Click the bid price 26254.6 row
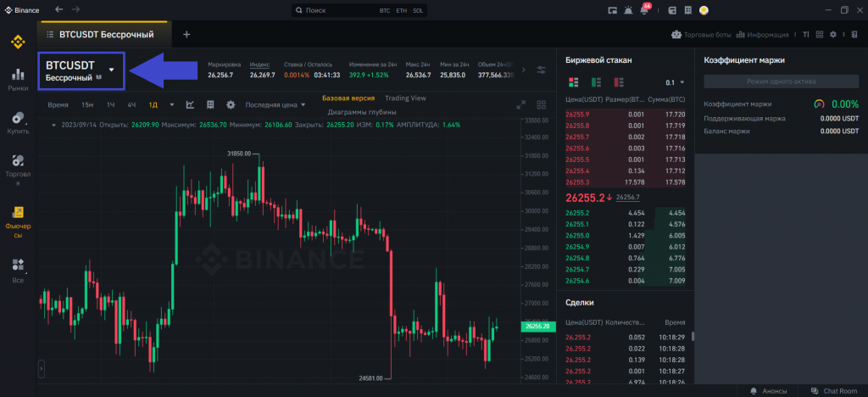The height and width of the screenshot is (397, 868). [625, 281]
